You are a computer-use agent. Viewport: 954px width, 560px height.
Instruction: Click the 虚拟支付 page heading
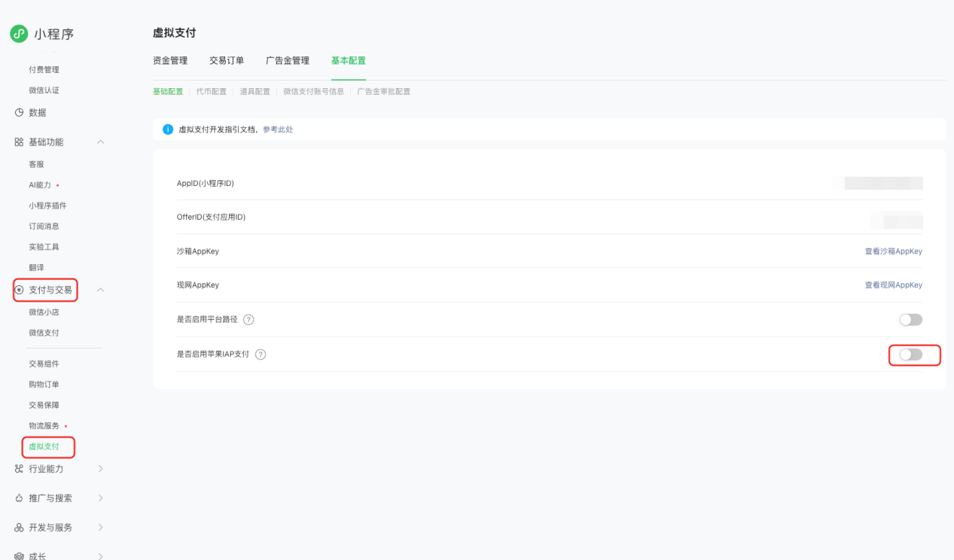tap(175, 33)
